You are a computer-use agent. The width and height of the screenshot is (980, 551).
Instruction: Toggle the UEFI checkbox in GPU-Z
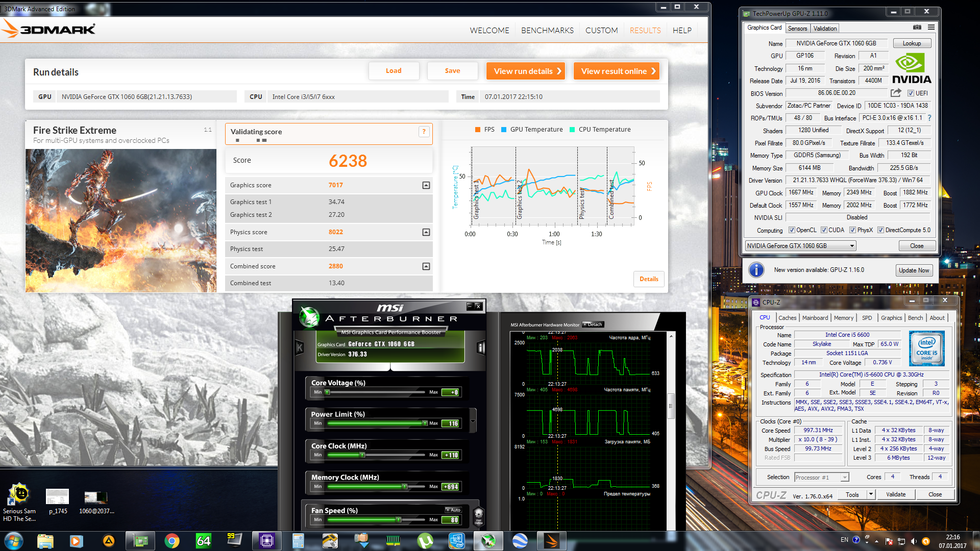[x=911, y=93]
